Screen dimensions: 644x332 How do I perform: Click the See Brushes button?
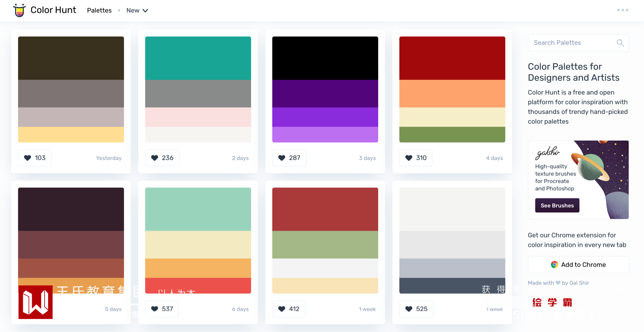pyautogui.click(x=557, y=205)
